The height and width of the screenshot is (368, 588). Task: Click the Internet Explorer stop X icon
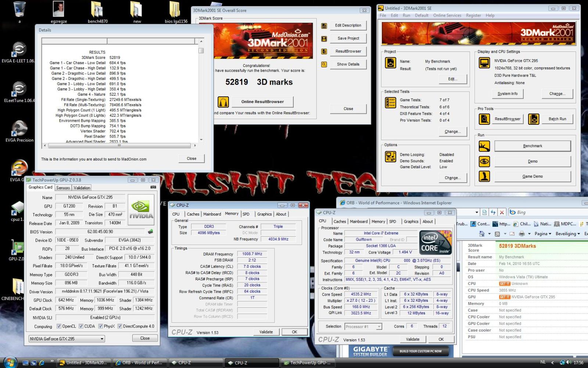pos(502,212)
